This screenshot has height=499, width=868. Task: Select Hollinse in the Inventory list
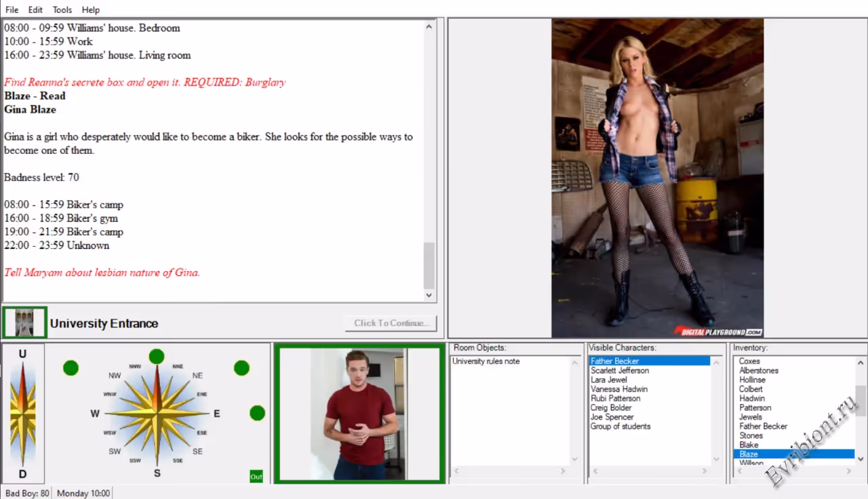tap(752, 380)
